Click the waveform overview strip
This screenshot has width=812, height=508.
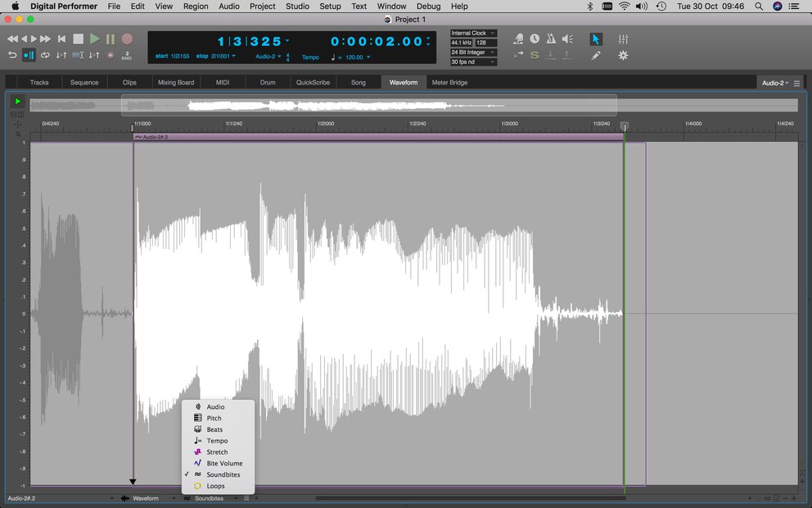(x=368, y=105)
